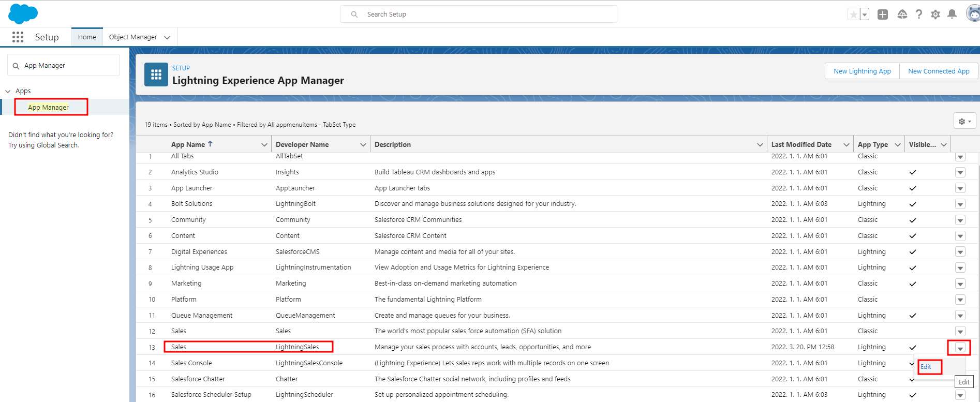
Task: Click the Salesforce CRM Communities description
Action: [418, 220]
